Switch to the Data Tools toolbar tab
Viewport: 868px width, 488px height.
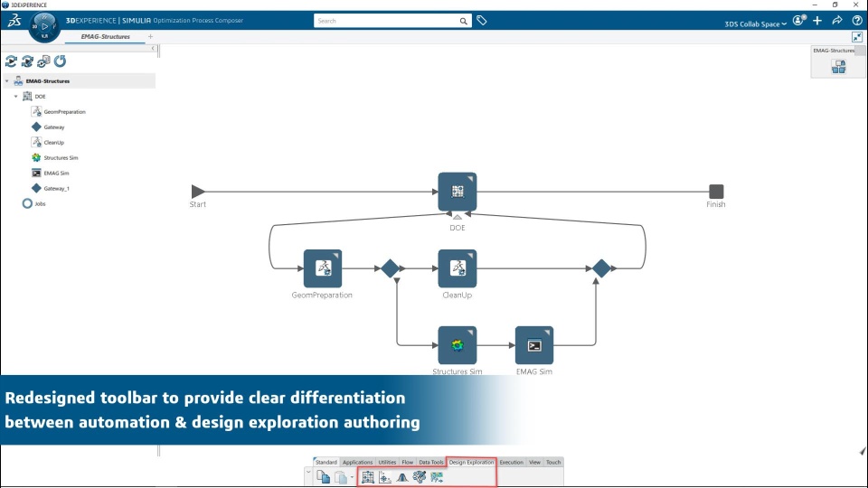tap(431, 462)
